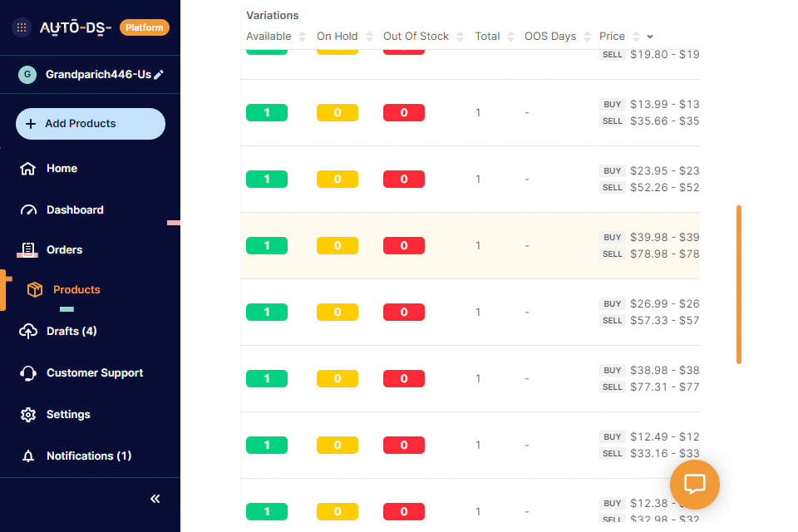Click On Hold badge in $23.95 row

(337, 180)
